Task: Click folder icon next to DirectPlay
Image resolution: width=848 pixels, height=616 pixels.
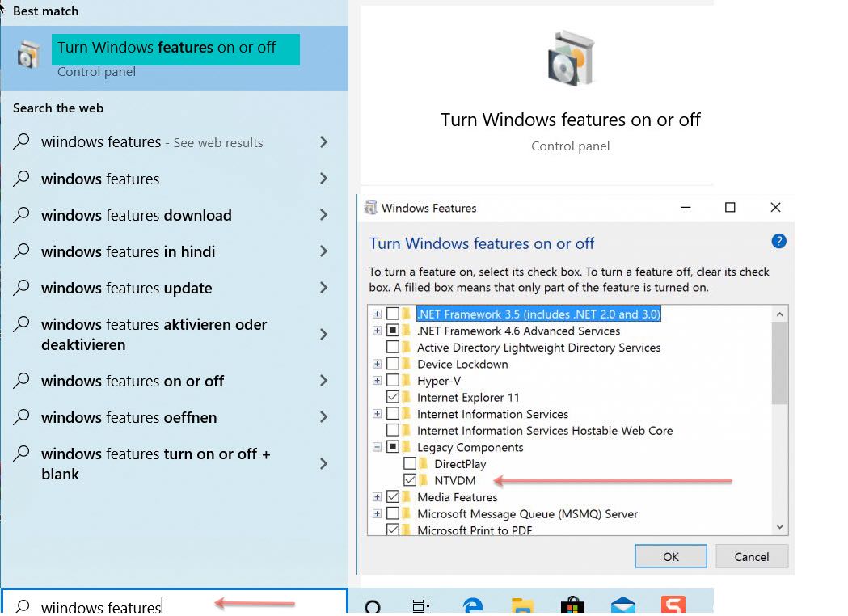Action: (x=424, y=463)
